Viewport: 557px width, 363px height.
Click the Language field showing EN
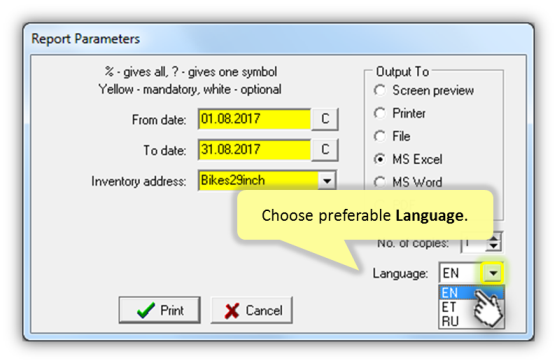[461, 273]
